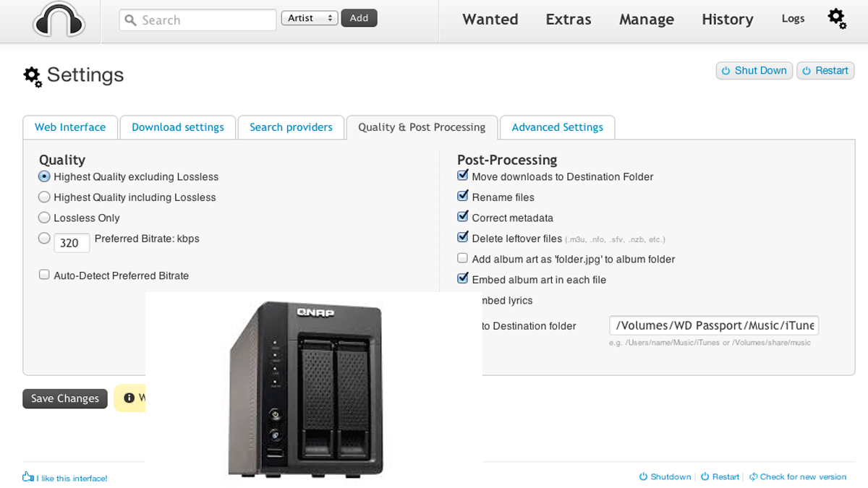The height and width of the screenshot is (488, 868).
Task: Switch to the Download settings tab
Action: tap(177, 127)
